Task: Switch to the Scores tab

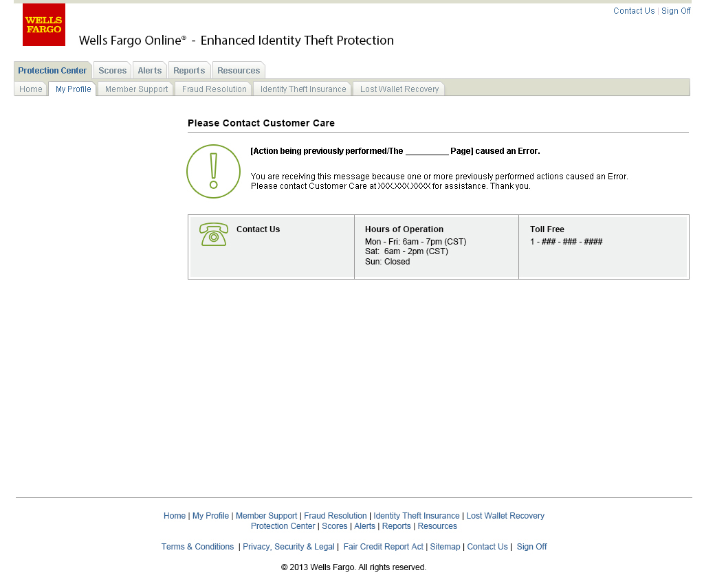Action: coord(113,71)
